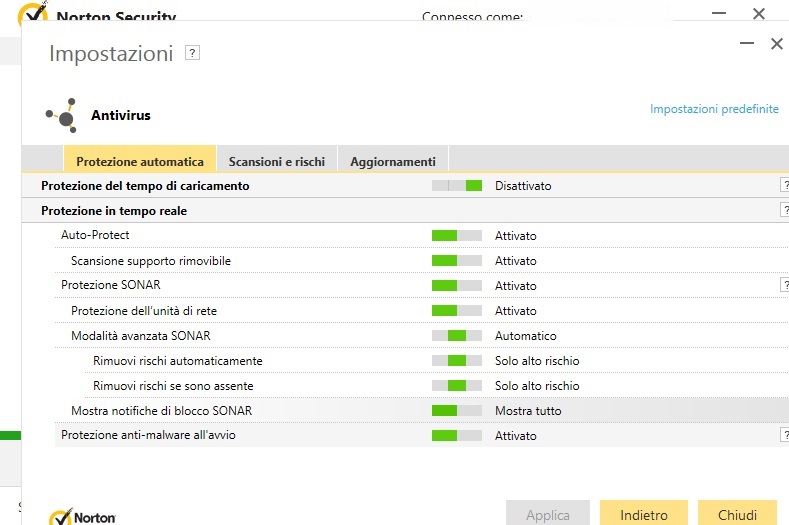Screen dimensions: 789x525
Task: Click the Antivirus network icon
Action: coord(61,115)
